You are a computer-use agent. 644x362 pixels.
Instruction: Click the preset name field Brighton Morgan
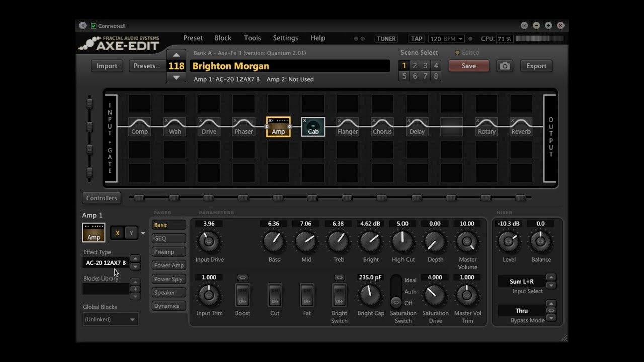tap(290, 66)
